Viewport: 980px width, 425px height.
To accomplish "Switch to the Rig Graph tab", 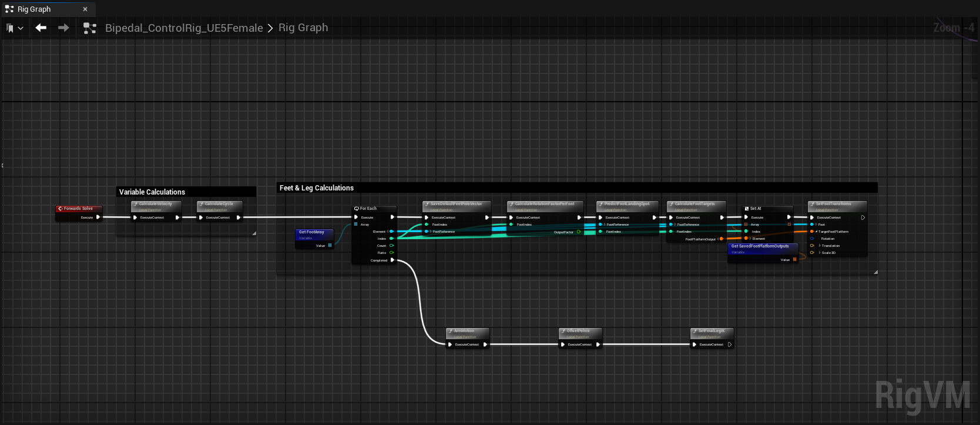I will [34, 9].
